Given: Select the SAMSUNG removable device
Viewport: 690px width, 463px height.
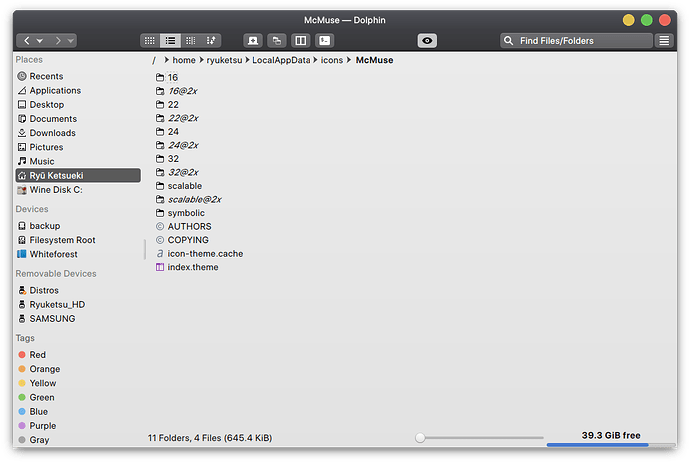Looking at the screenshot, I should pos(52,319).
